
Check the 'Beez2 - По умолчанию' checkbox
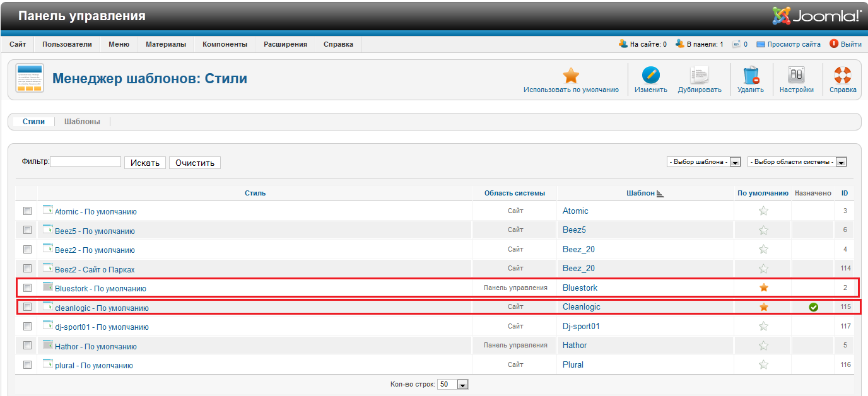coord(27,250)
